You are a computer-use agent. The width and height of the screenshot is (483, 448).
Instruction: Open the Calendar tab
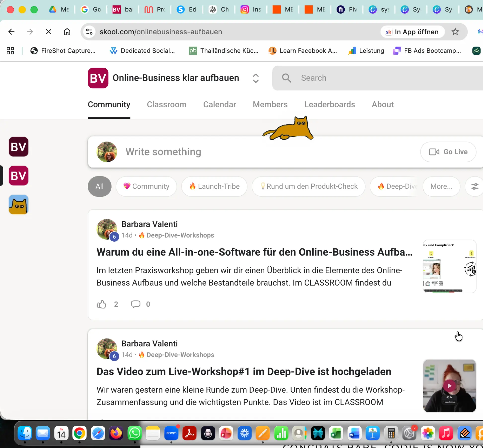[x=220, y=105]
